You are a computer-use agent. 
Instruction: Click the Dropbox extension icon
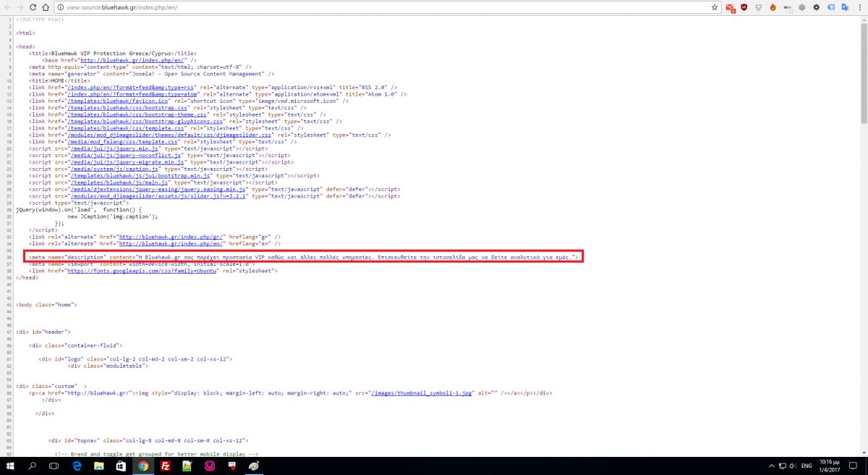[x=758, y=7]
